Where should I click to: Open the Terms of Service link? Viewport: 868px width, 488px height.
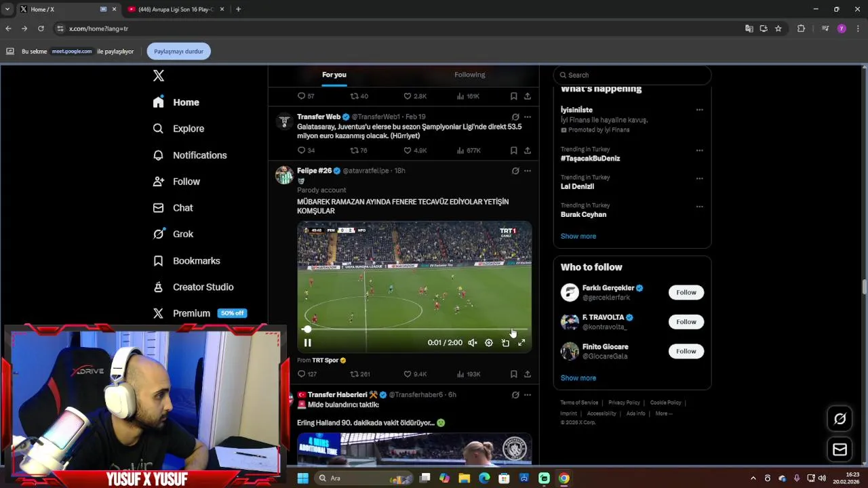point(579,403)
